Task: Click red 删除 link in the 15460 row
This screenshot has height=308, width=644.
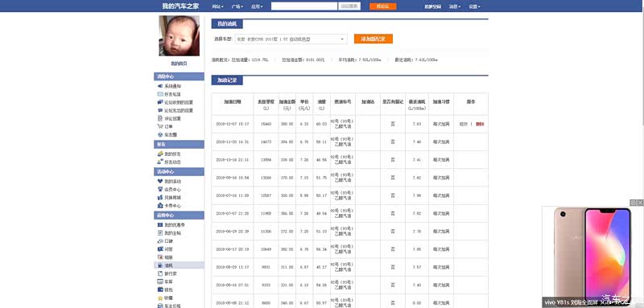Action: point(480,124)
